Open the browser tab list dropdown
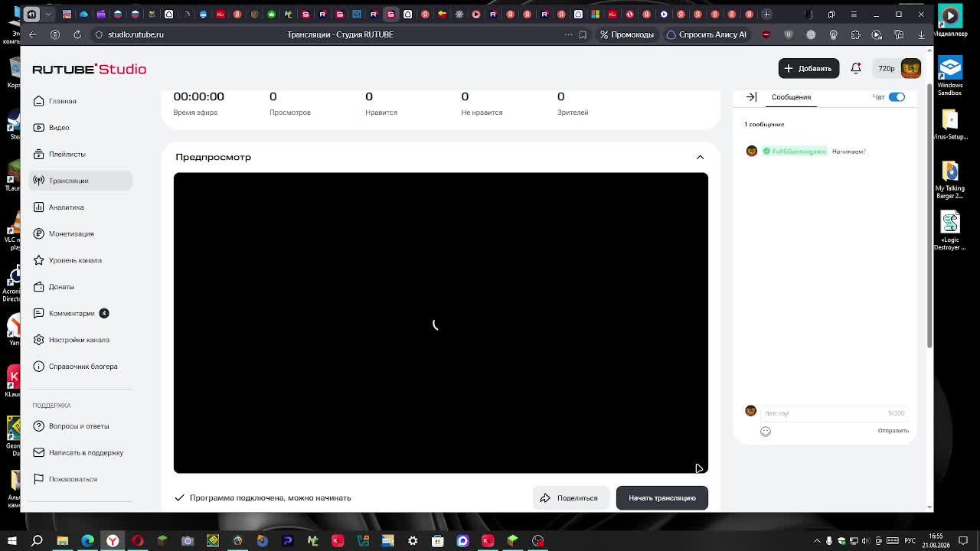Viewport: 980px width, 551px height. [49, 14]
